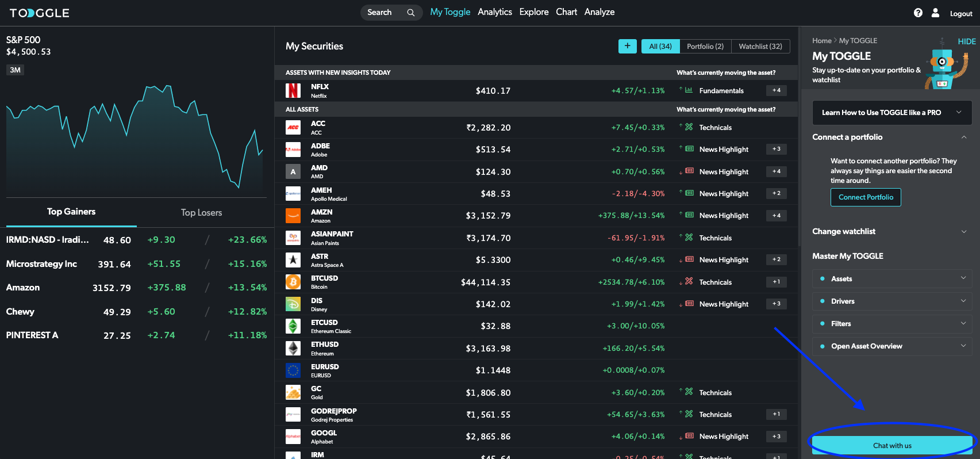Screen dimensions: 980x459
Task: Click the Astra Space logo icon
Action: pos(293,260)
